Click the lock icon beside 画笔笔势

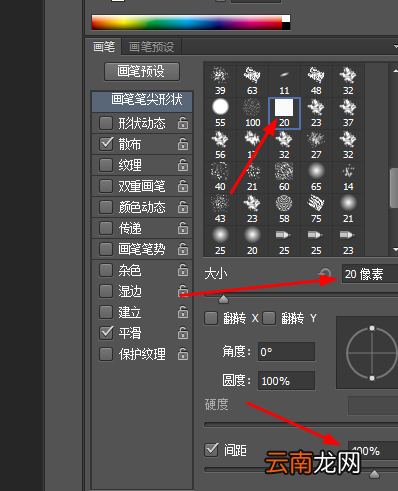tap(183, 249)
